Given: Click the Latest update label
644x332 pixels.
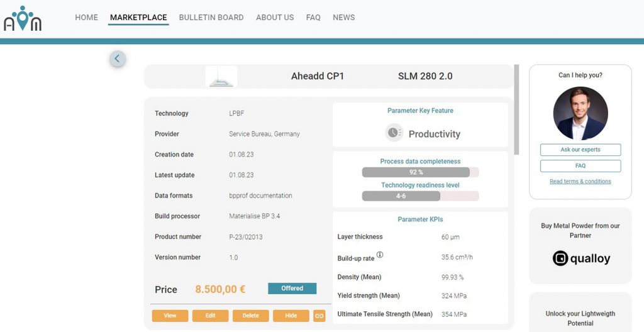Looking at the screenshot, I should click(175, 175).
